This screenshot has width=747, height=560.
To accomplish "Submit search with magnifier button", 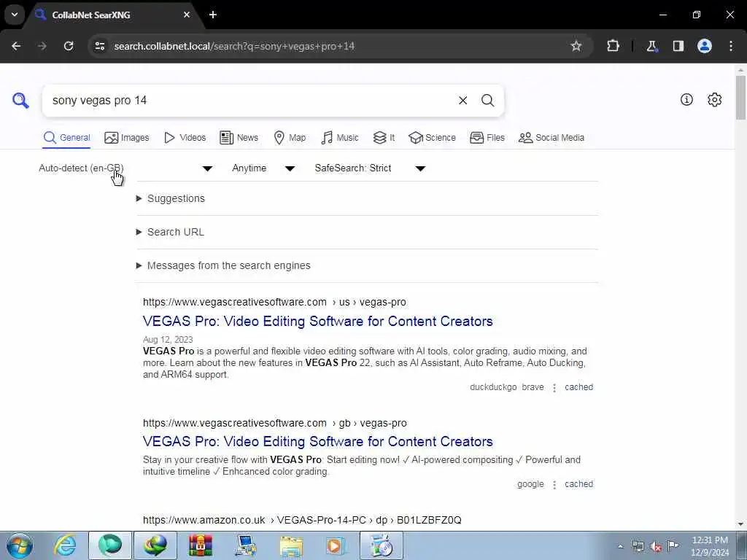I will (x=487, y=101).
